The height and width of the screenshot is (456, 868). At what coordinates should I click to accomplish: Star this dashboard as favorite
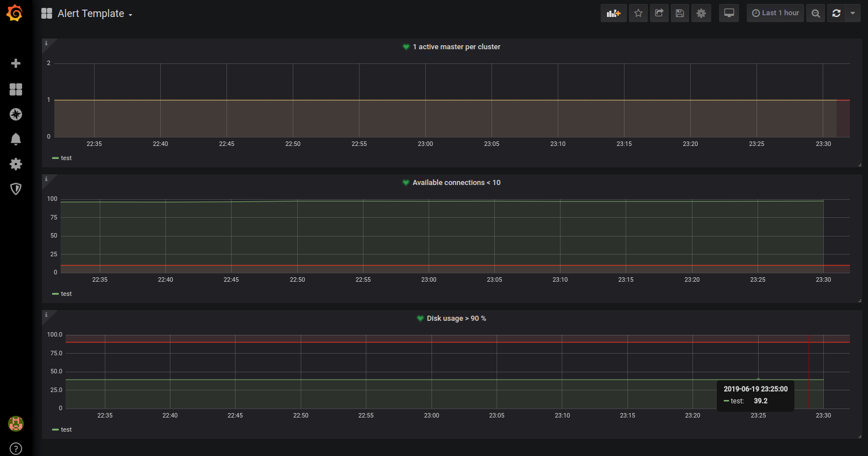click(638, 14)
